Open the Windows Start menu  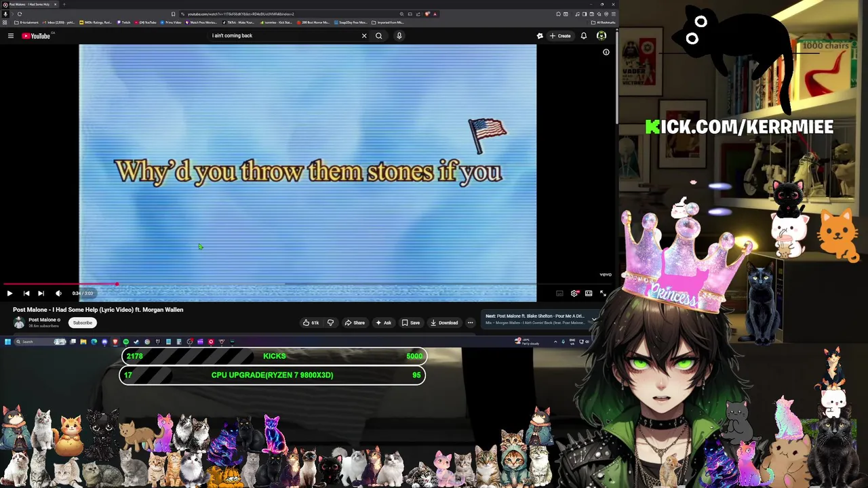7,342
